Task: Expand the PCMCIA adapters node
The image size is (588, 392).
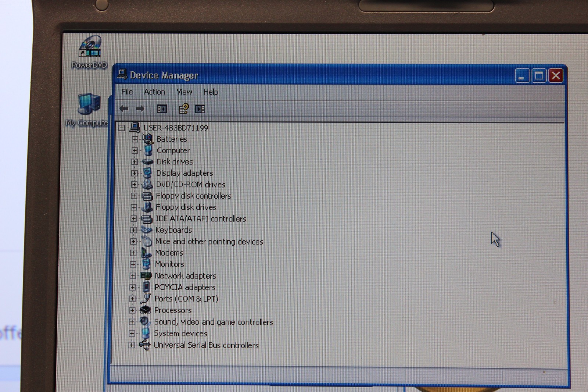Action: tap(133, 287)
